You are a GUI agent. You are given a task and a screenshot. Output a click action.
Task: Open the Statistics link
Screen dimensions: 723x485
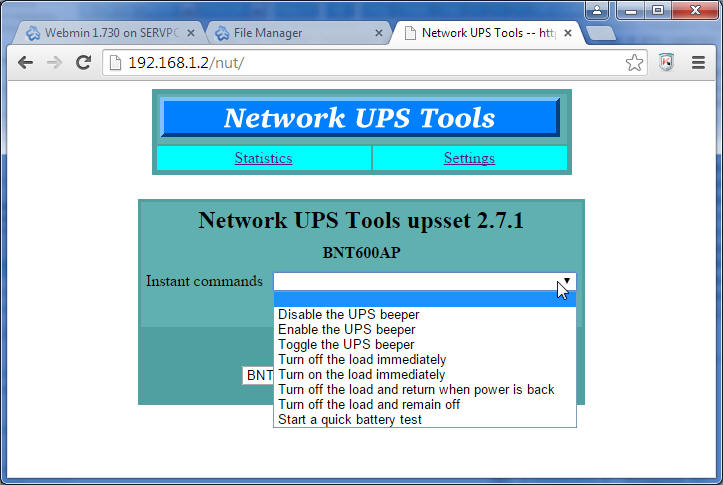[263, 158]
